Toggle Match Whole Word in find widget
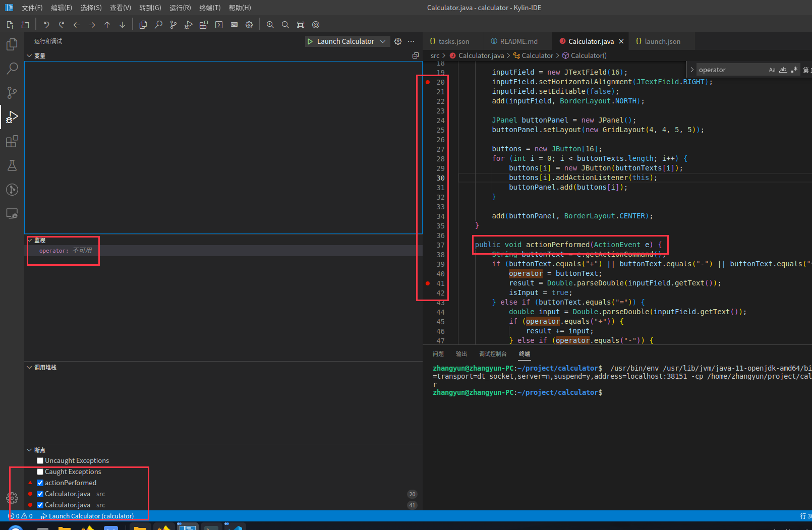Viewport: 812px width, 530px height. coord(783,70)
